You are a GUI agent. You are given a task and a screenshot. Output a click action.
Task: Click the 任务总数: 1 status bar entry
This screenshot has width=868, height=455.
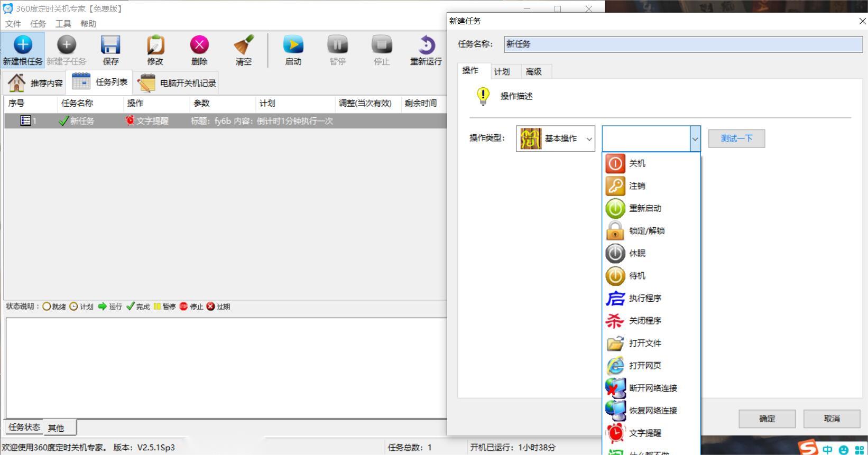(x=410, y=448)
